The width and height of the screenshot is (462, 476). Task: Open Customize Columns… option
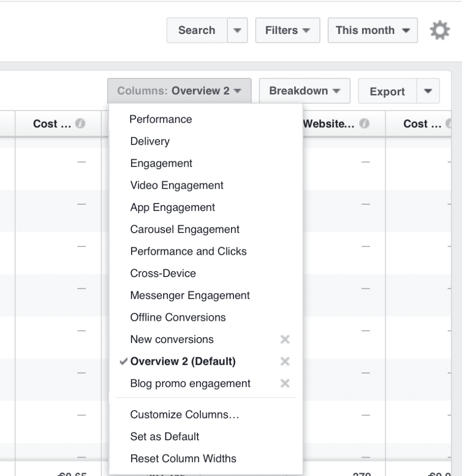[x=185, y=414]
